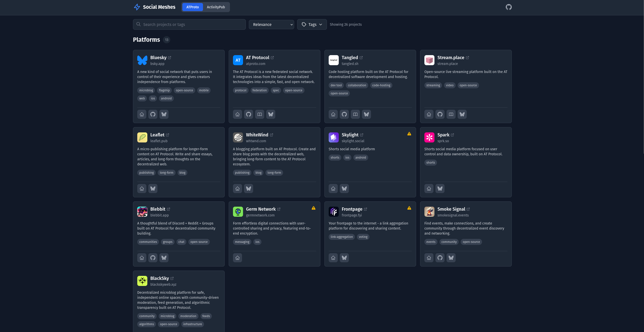Click the home icon on the Leaflet card
The height and width of the screenshot is (332, 644).
pyautogui.click(x=142, y=188)
